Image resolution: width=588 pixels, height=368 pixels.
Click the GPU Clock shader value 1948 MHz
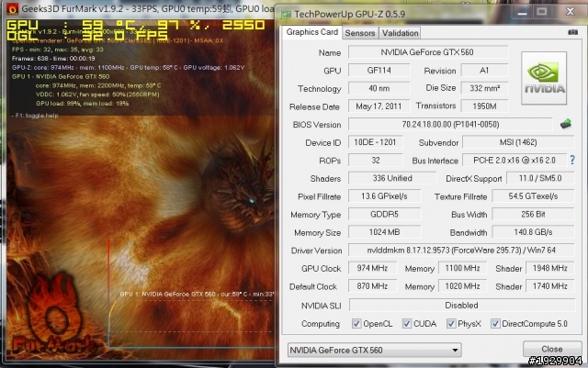550,268
